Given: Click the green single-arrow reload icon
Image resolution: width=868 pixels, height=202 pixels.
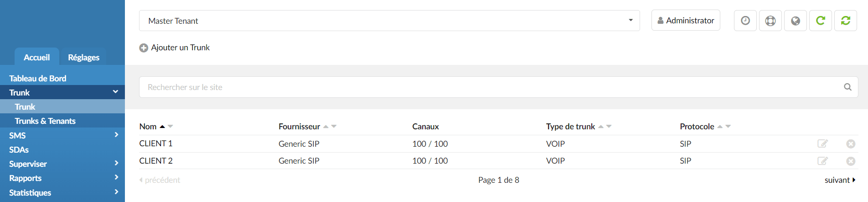Looking at the screenshot, I should 821,21.
